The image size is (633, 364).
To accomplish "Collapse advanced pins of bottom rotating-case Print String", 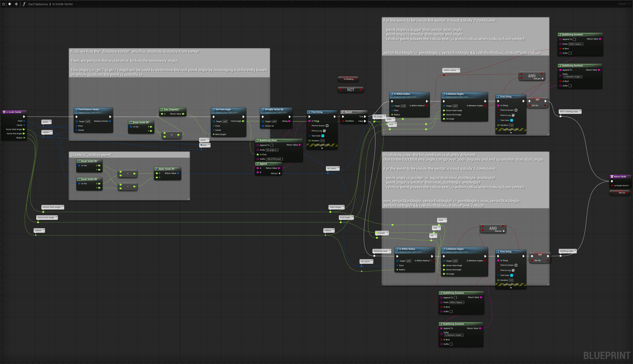I will (511, 288).
